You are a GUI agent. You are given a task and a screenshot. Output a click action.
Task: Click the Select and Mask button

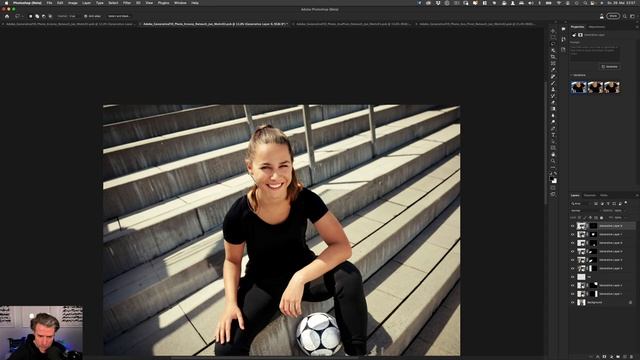coord(119,16)
